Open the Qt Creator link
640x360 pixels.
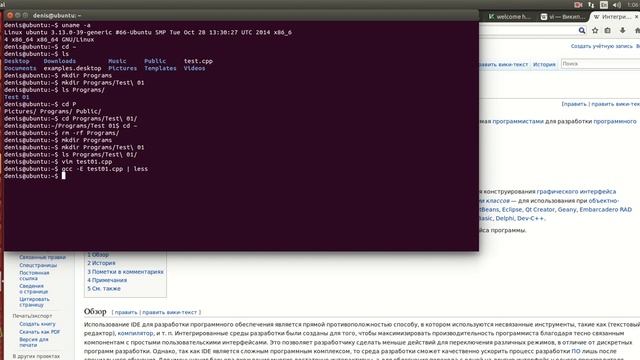click(x=540, y=209)
